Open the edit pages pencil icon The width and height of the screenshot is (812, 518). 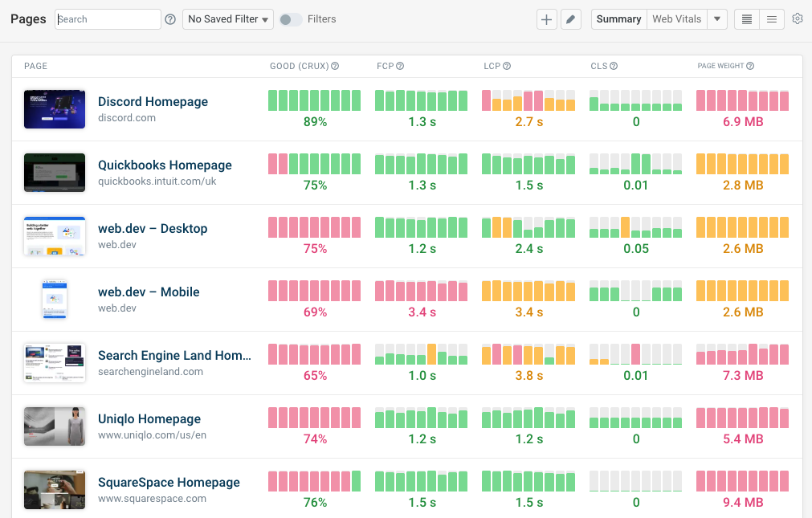[571, 18]
